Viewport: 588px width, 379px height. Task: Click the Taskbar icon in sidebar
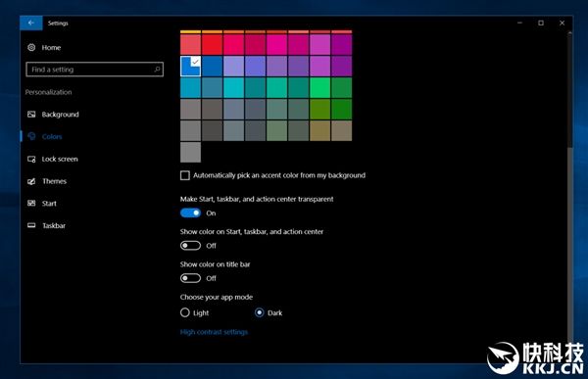coord(31,225)
